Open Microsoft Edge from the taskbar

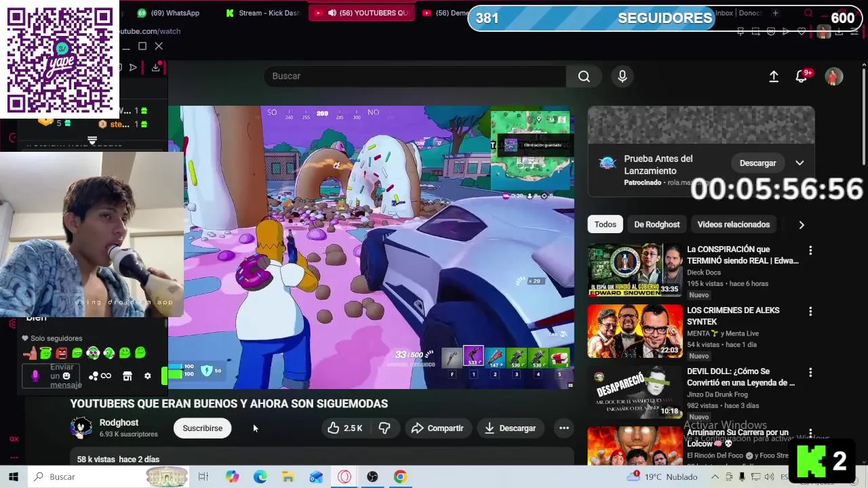coord(260,477)
